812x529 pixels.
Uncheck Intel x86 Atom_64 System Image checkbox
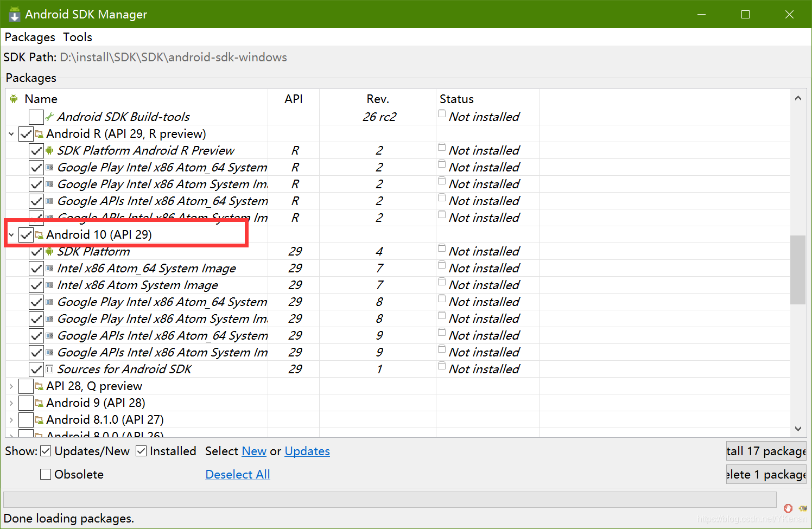pos(36,268)
